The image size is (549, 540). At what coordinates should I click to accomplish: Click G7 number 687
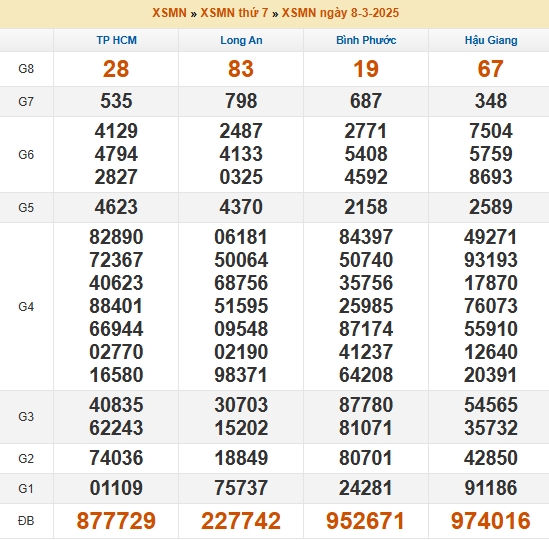click(x=366, y=101)
